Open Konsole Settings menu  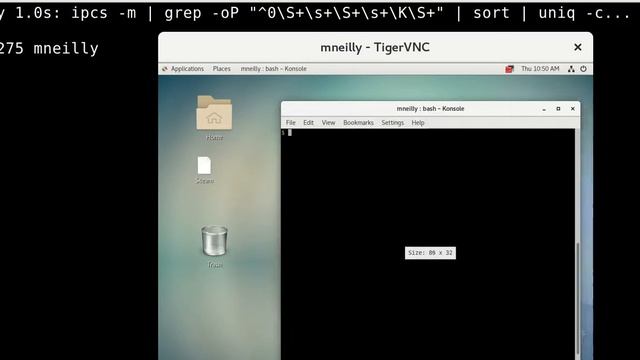click(393, 122)
